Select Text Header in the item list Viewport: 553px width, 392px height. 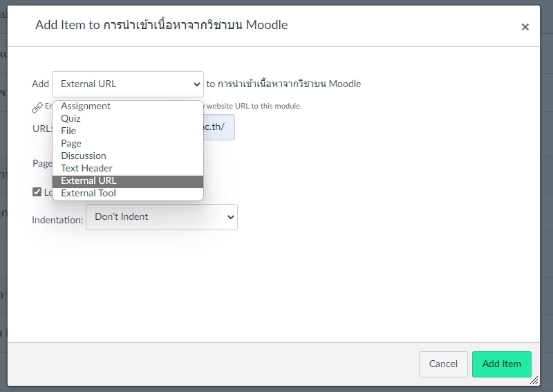(86, 168)
